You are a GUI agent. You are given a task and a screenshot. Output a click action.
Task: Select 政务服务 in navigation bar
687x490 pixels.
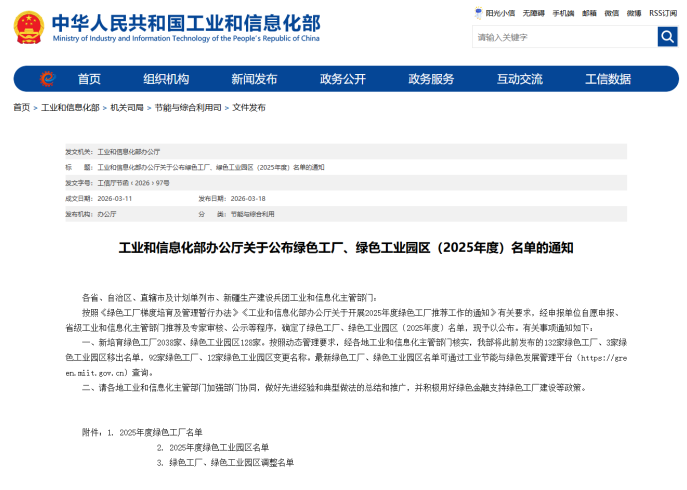click(x=431, y=79)
